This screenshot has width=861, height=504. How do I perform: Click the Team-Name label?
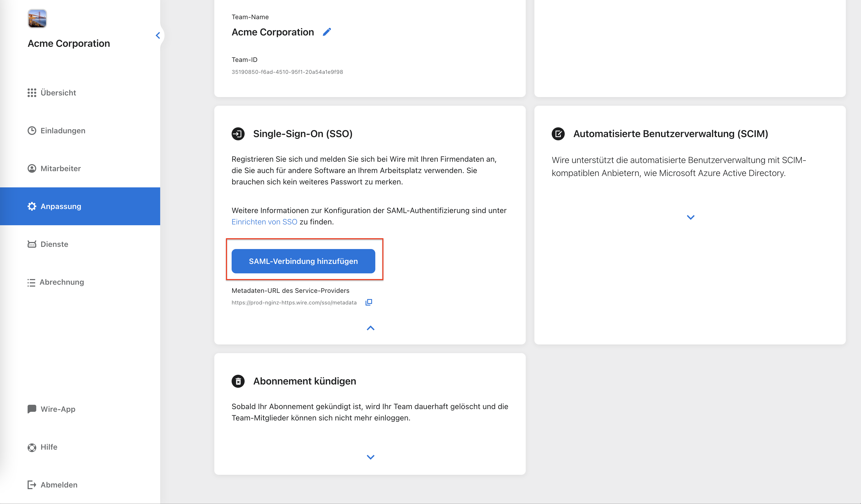tap(250, 17)
